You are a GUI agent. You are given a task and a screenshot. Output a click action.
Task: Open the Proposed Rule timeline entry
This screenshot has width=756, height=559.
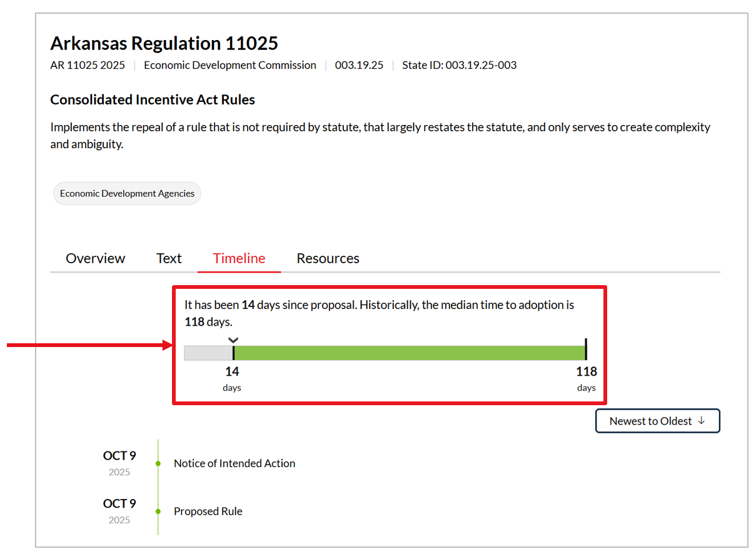pos(208,511)
